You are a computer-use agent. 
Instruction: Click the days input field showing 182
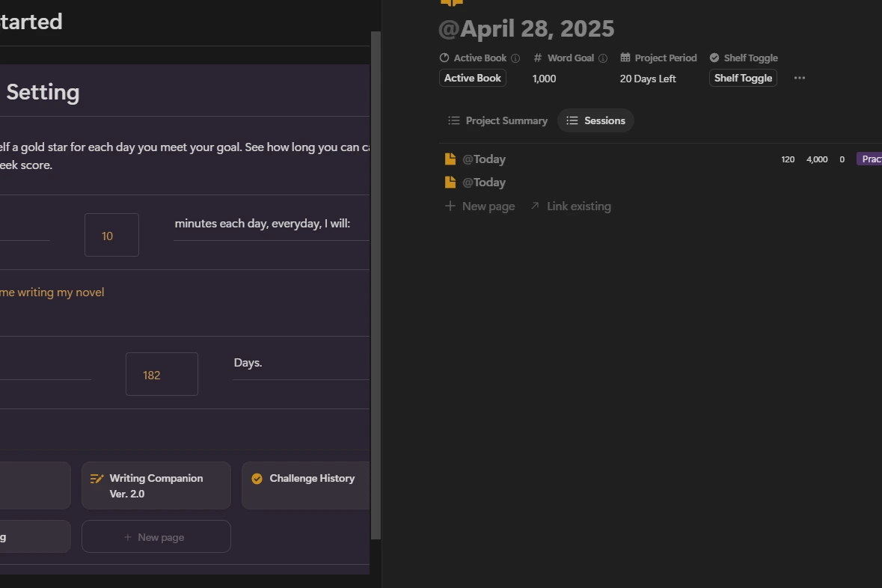(162, 374)
